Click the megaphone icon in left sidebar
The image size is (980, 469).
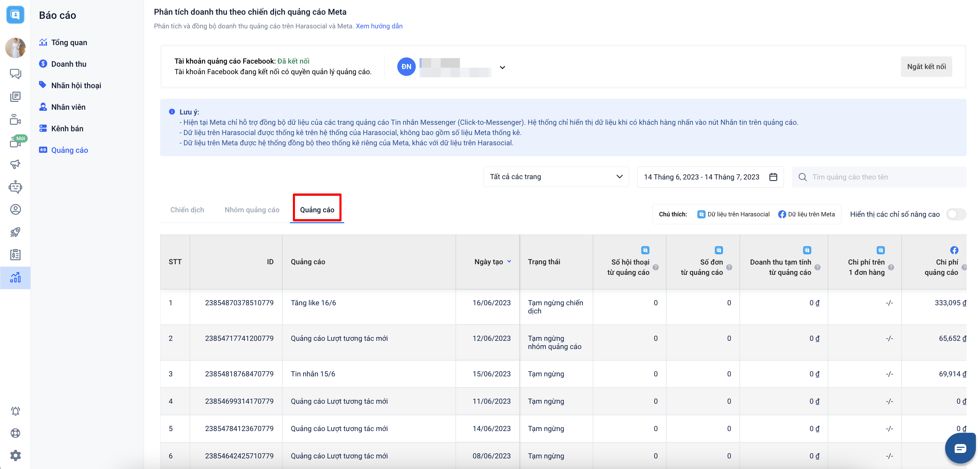(15, 164)
